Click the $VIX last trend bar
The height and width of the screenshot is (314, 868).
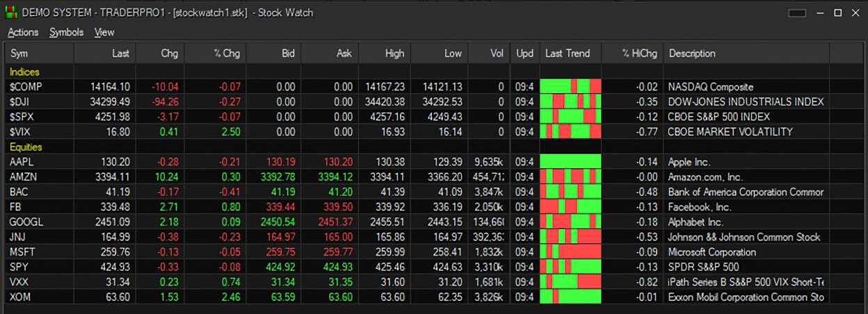click(x=571, y=132)
